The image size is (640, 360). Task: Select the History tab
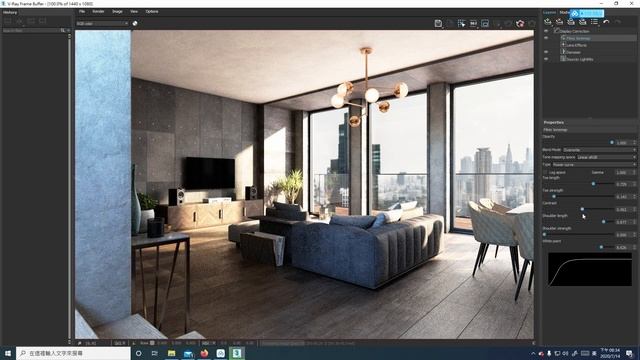pos(10,12)
